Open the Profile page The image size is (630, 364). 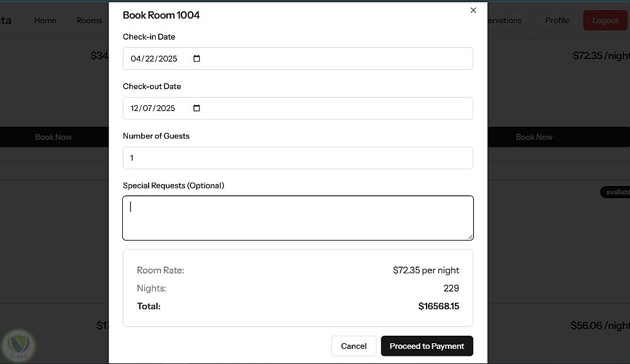click(x=557, y=20)
